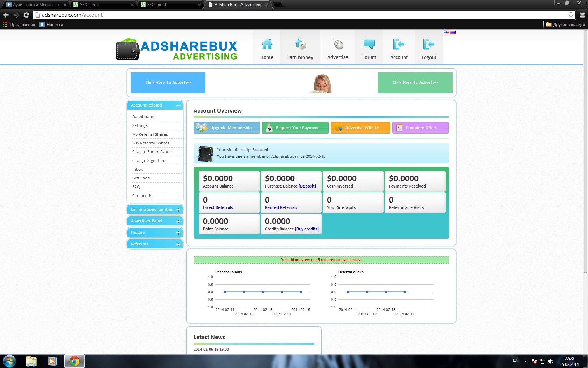Click the Logout navigation icon
588x368 pixels.
pos(429,45)
